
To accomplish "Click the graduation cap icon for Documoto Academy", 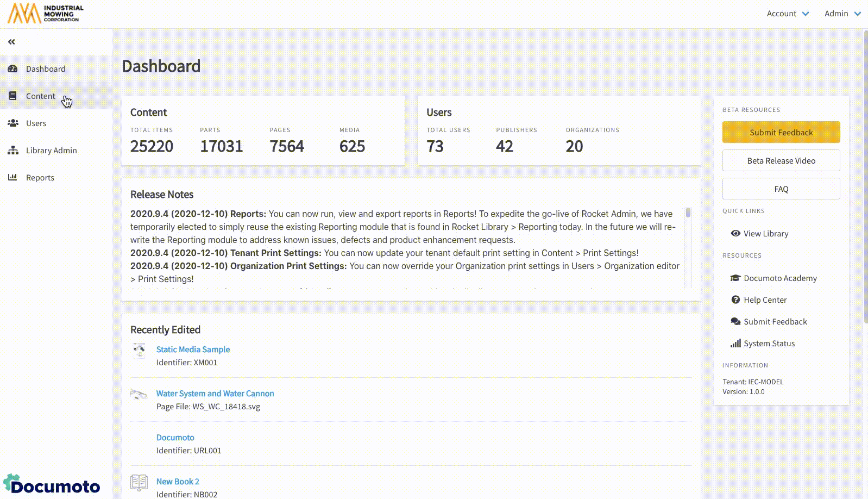I will (x=735, y=278).
